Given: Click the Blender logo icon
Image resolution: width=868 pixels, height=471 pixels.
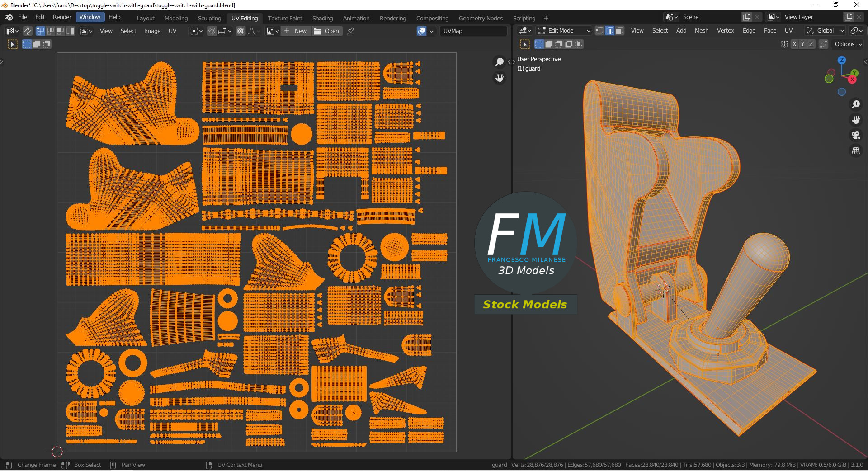Looking at the screenshot, I should click(x=9, y=17).
